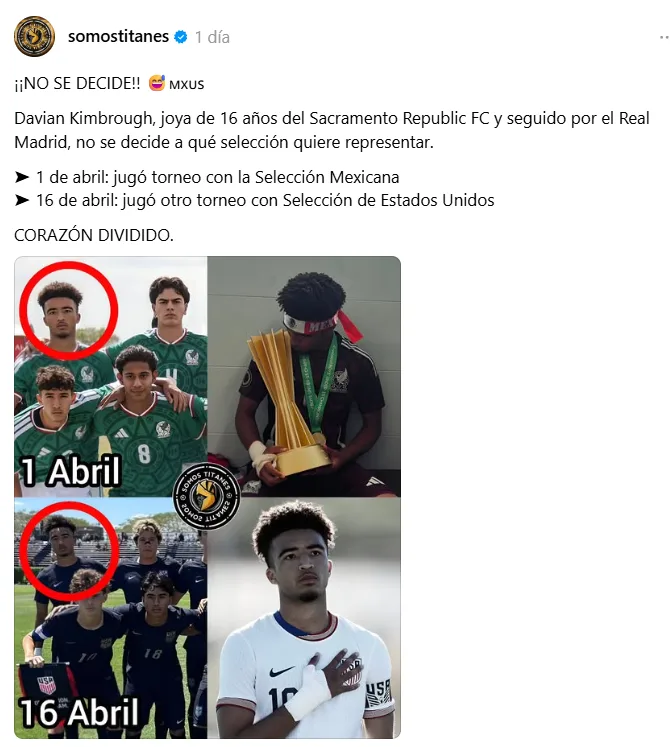Click the Somos Titanes center logo
Screen dimensions: 670x747
click(x=206, y=496)
